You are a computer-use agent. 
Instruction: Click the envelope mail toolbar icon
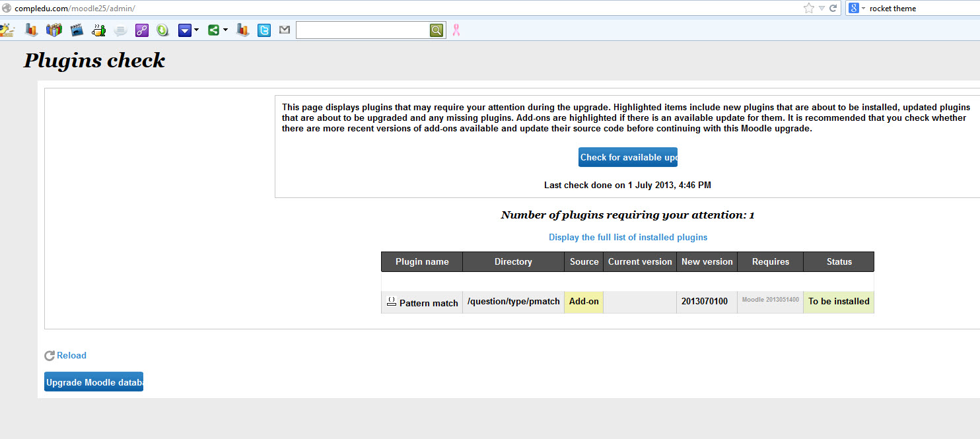click(285, 30)
